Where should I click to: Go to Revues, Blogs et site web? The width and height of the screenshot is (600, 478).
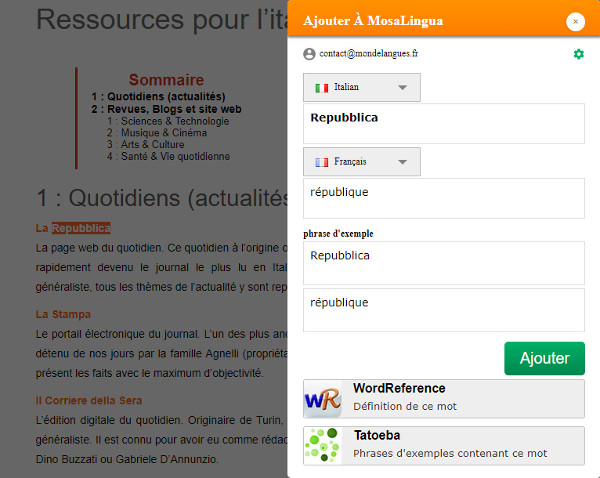point(166,109)
